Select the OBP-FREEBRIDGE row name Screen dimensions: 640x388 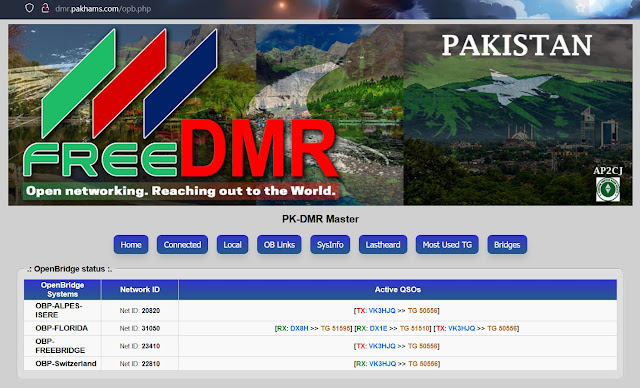(x=60, y=346)
